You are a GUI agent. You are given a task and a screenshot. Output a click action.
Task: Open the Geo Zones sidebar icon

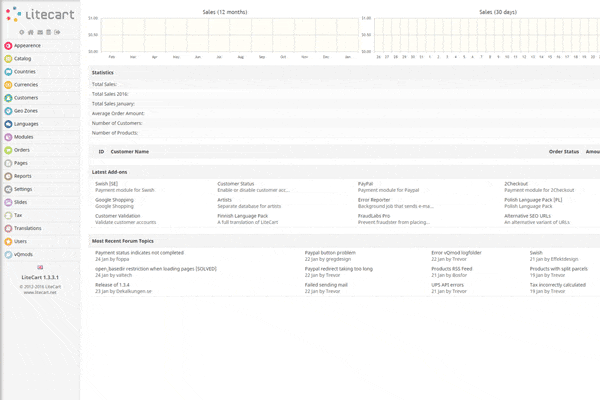point(8,111)
